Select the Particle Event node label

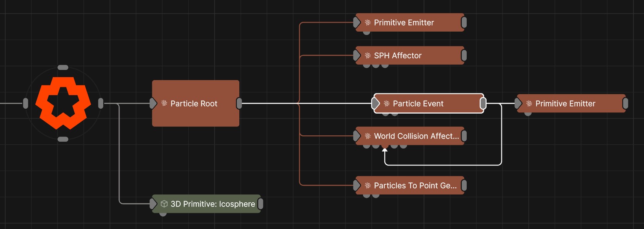418,103
